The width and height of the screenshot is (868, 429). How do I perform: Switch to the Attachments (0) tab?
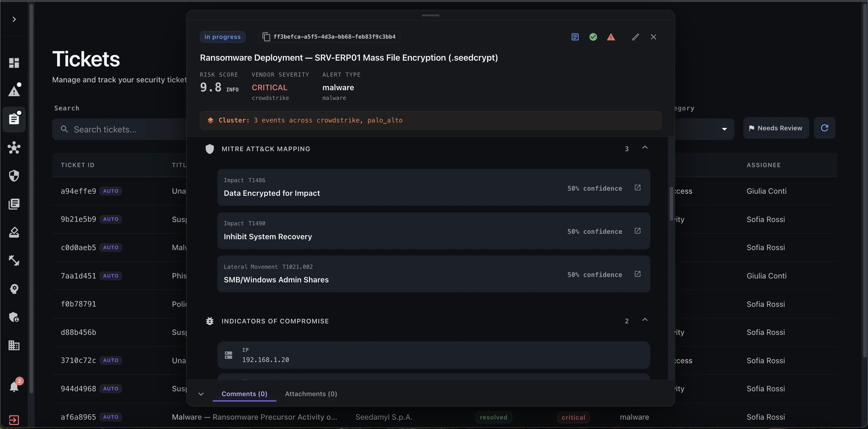click(x=311, y=394)
